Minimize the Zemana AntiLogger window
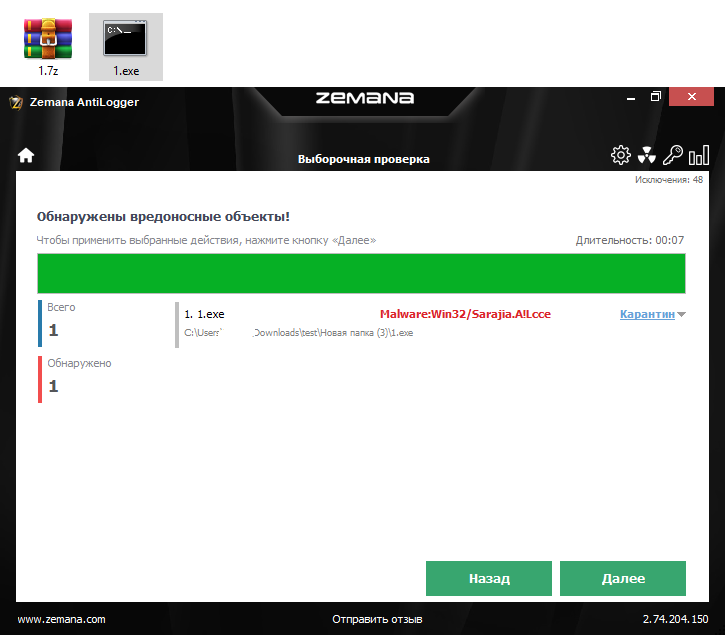This screenshot has height=635, width=725. coord(631,97)
